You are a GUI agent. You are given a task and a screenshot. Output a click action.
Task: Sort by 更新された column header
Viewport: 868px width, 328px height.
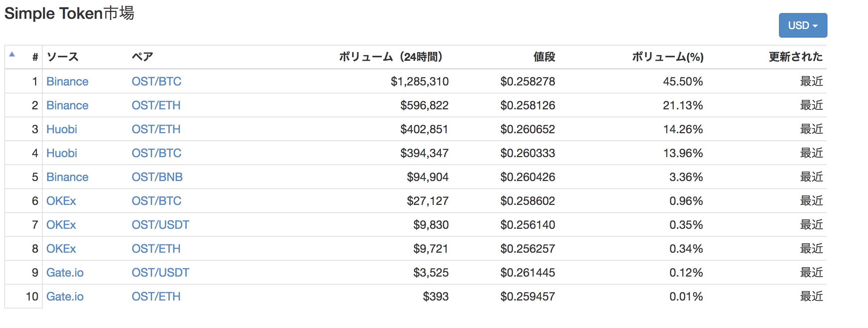tap(796, 57)
